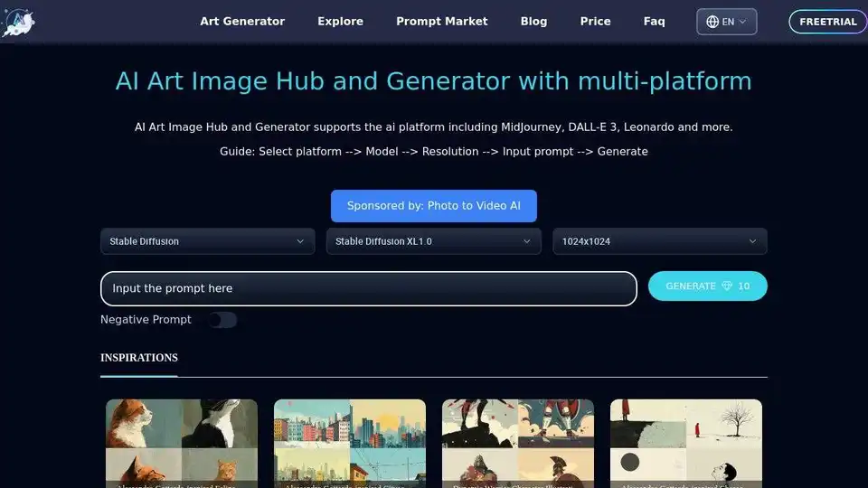Open the Price page
The image size is (868, 488).
595,22
